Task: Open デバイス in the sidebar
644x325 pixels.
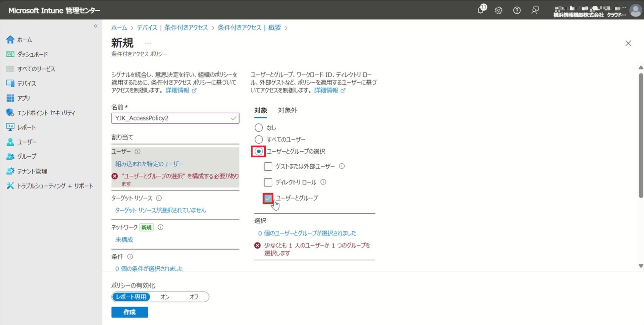Action: pos(26,84)
